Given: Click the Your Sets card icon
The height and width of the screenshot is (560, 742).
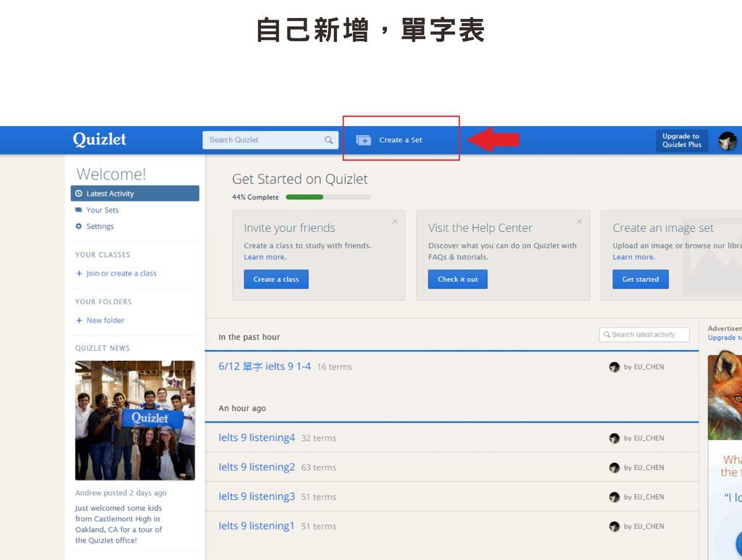Looking at the screenshot, I should 78,210.
